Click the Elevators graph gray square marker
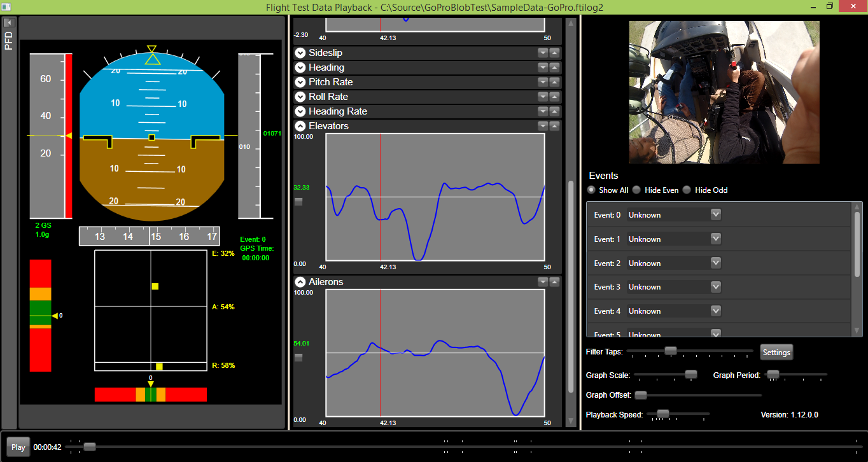 pos(298,202)
